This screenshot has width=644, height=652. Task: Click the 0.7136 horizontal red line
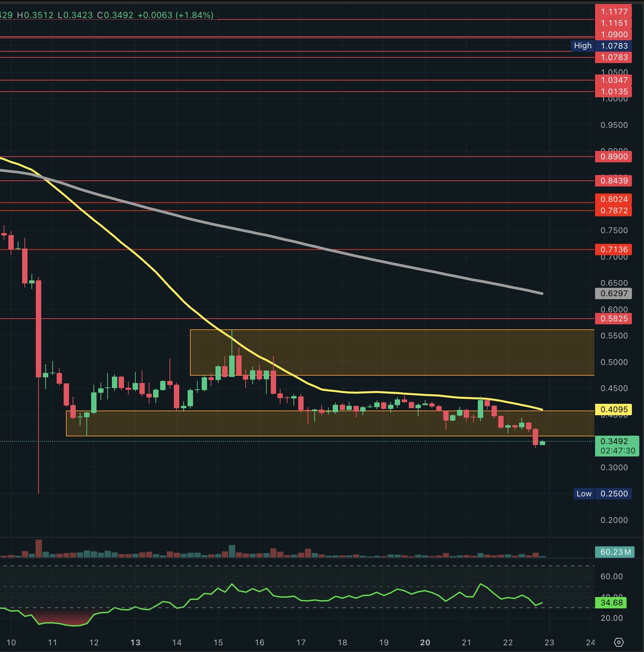coord(297,250)
